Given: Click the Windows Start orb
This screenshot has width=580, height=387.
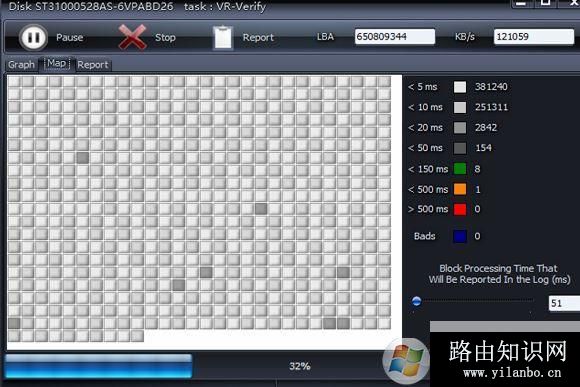Looking at the screenshot, I should 406,360.
